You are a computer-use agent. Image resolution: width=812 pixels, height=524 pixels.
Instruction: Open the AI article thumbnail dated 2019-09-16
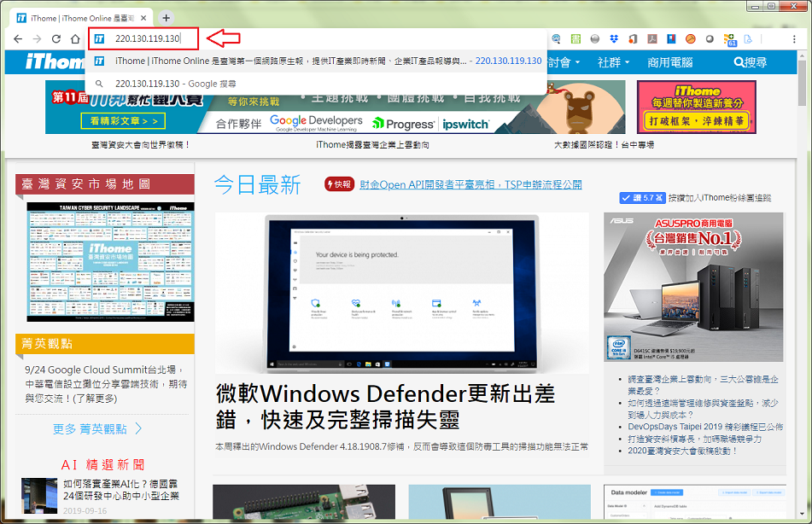[x=39, y=496]
